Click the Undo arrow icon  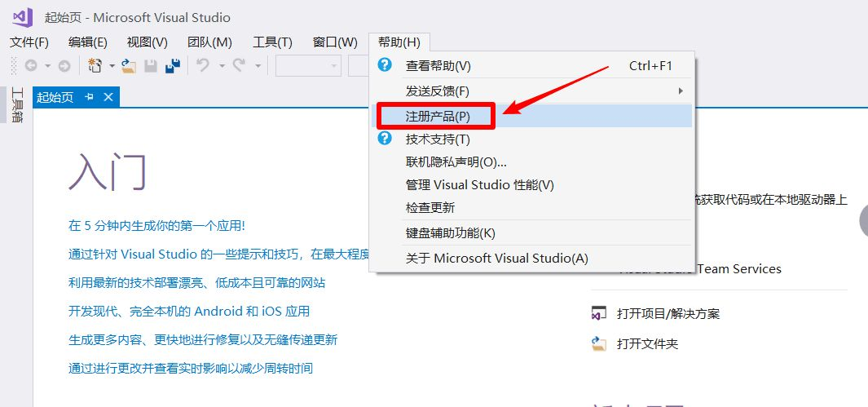(x=203, y=65)
